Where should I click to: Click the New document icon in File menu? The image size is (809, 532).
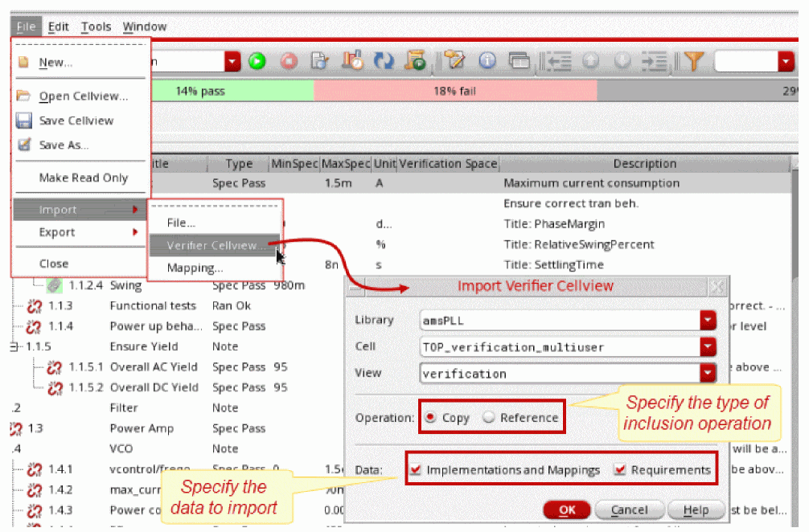(x=23, y=62)
